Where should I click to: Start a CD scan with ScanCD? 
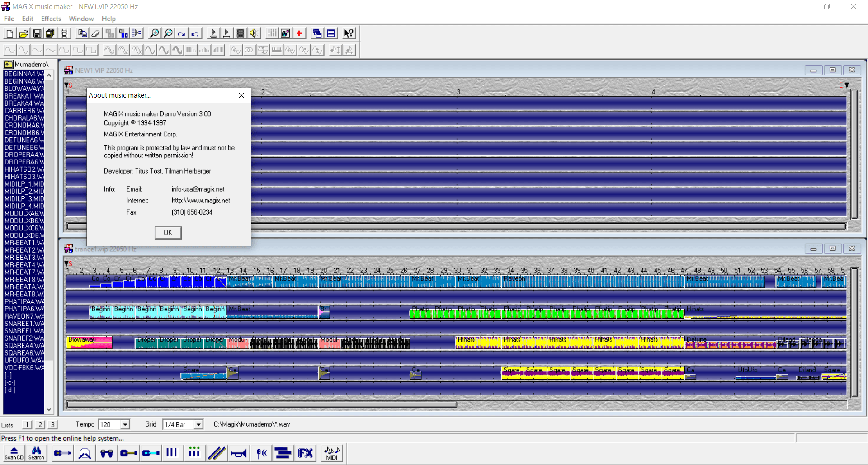point(14,453)
